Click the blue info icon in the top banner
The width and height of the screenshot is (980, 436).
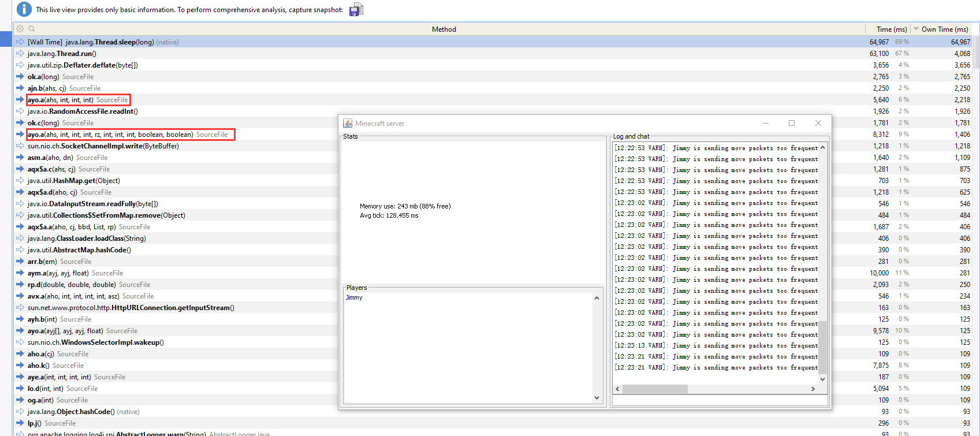coord(24,9)
